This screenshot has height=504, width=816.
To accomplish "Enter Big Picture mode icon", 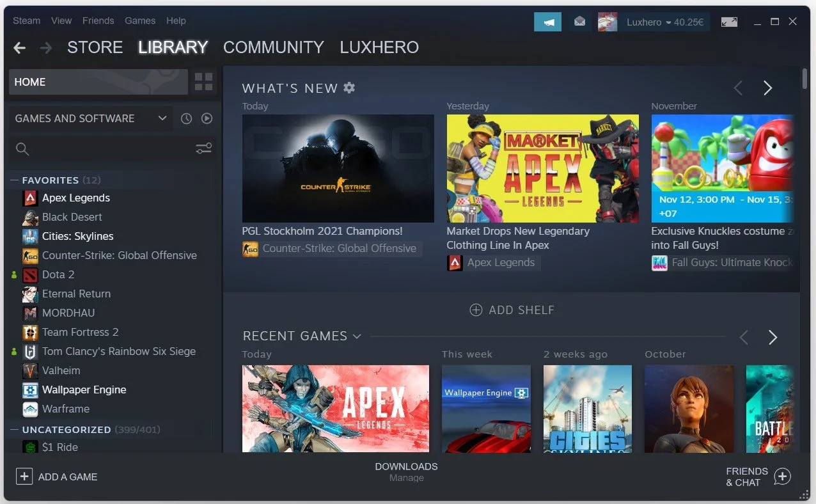I will (x=729, y=22).
